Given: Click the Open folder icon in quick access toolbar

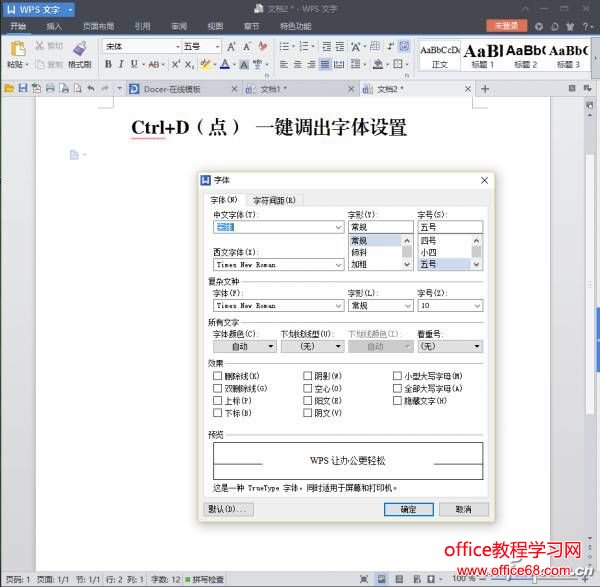Looking at the screenshot, I should (x=9, y=89).
